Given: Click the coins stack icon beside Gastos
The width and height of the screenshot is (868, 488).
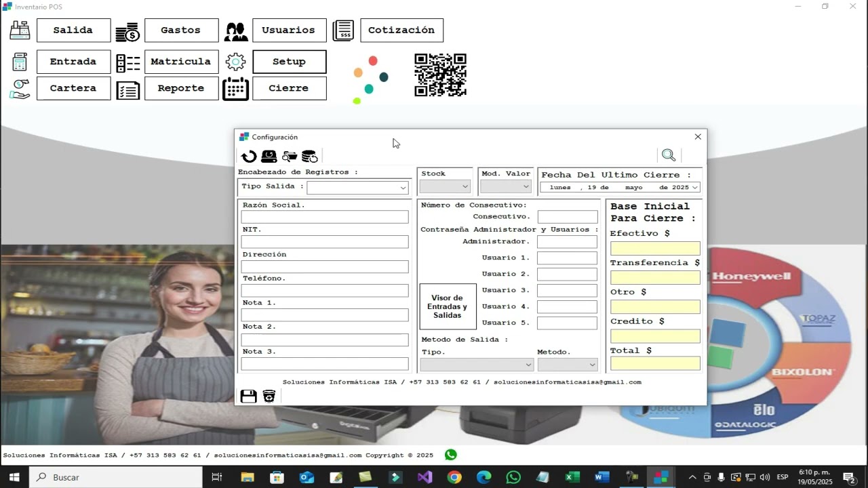Looking at the screenshot, I should [x=127, y=31].
